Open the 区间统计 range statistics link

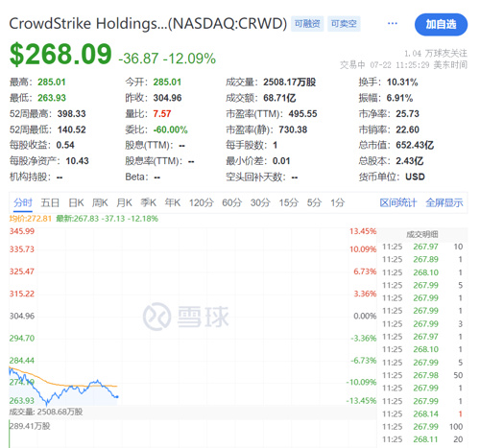point(398,202)
